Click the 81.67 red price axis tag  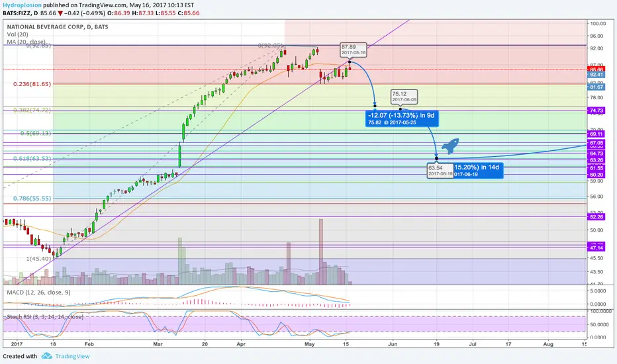tap(596, 87)
